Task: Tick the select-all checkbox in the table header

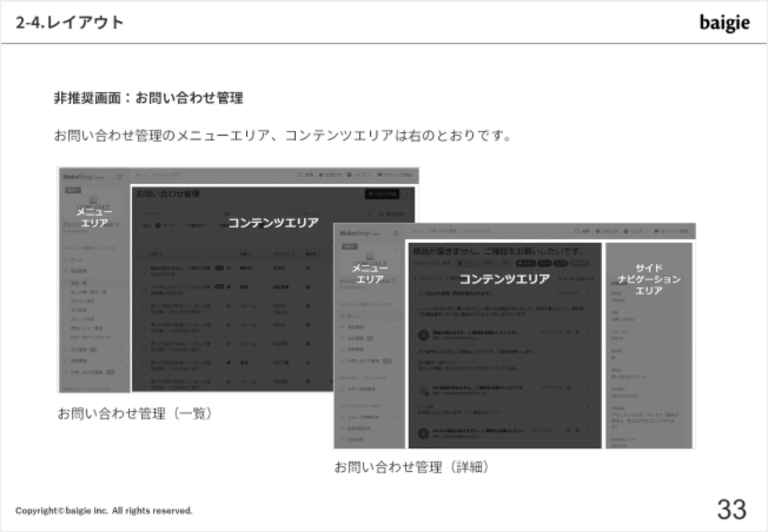Action: (x=144, y=254)
